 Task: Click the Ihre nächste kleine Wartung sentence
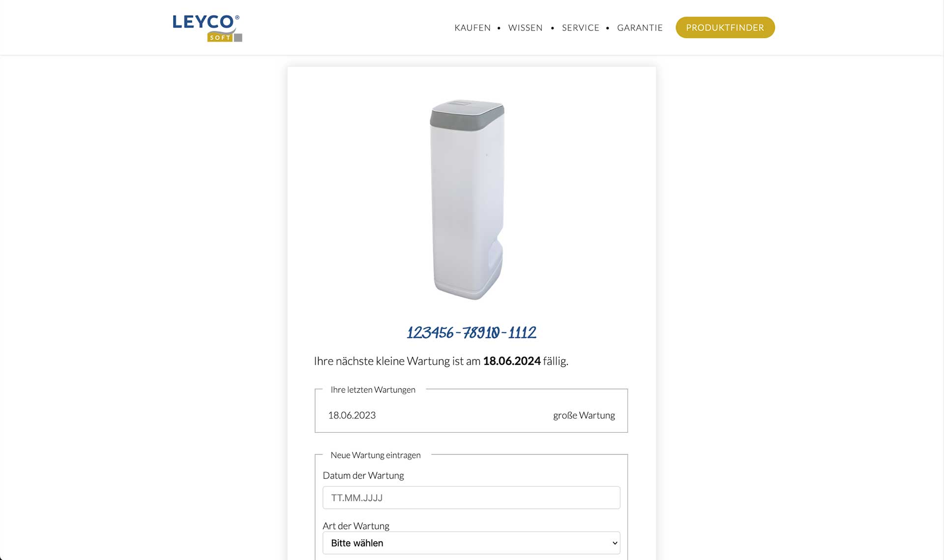[x=441, y=361]
